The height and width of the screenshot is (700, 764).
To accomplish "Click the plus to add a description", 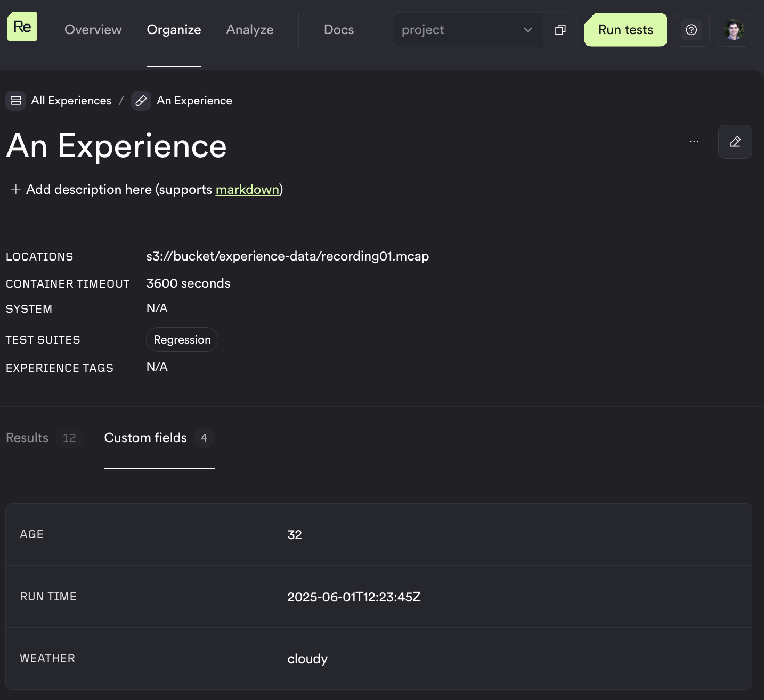I will (15, 189).
